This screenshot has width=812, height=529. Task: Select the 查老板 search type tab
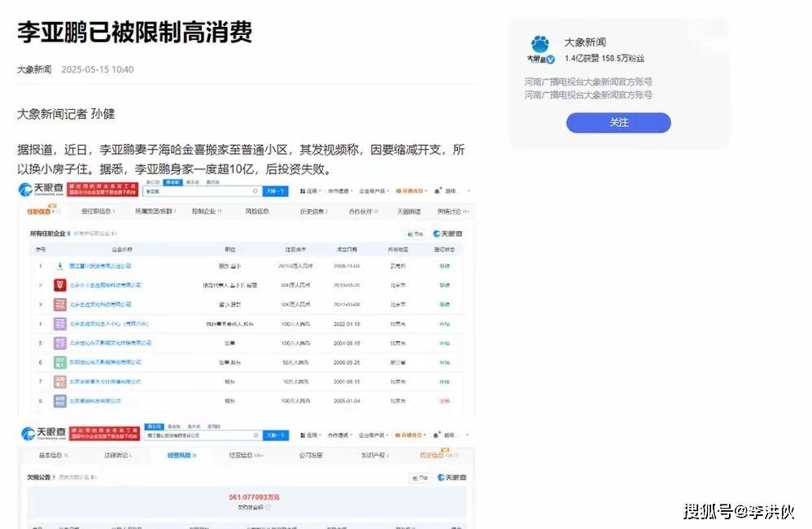[x=173, y=182]
